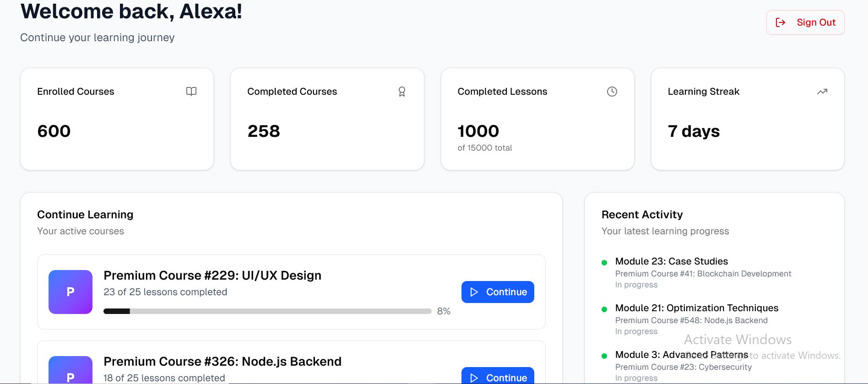Click the Enrolled Courses value 600
The width and height of the screenshot is (868, 384).
54,131
